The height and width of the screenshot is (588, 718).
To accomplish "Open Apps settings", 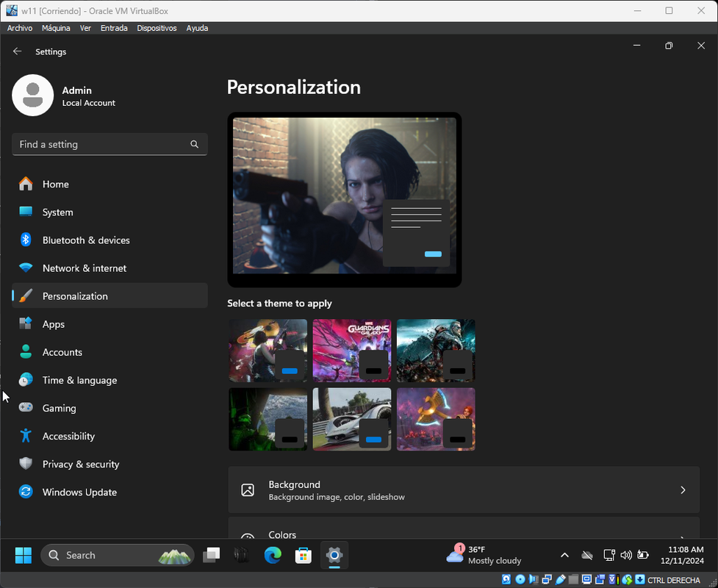I will (x=110, y=323).
